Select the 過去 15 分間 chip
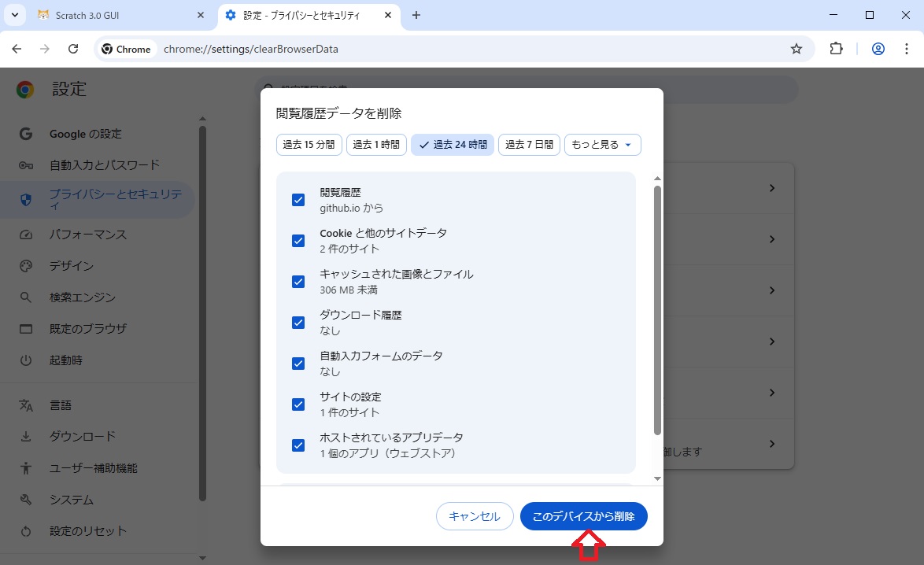924x565 pixels. click(309, 145)
